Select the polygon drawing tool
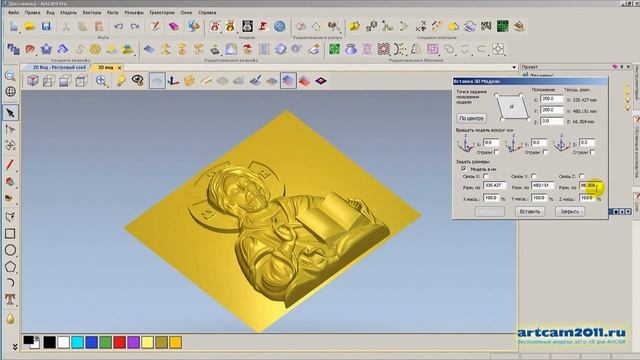Viewport: 640px width, 360px height. click(x=10, y=267)
